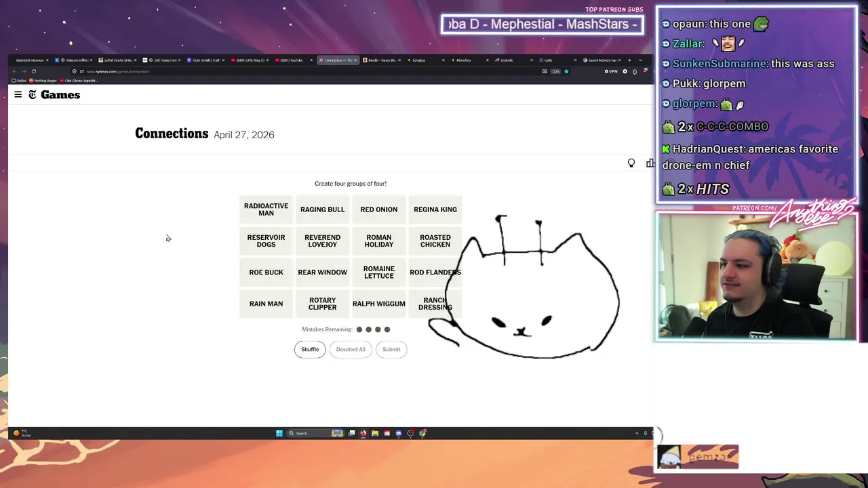
Task: Click the browser forward arrow
Action: [x=24, y=71]
